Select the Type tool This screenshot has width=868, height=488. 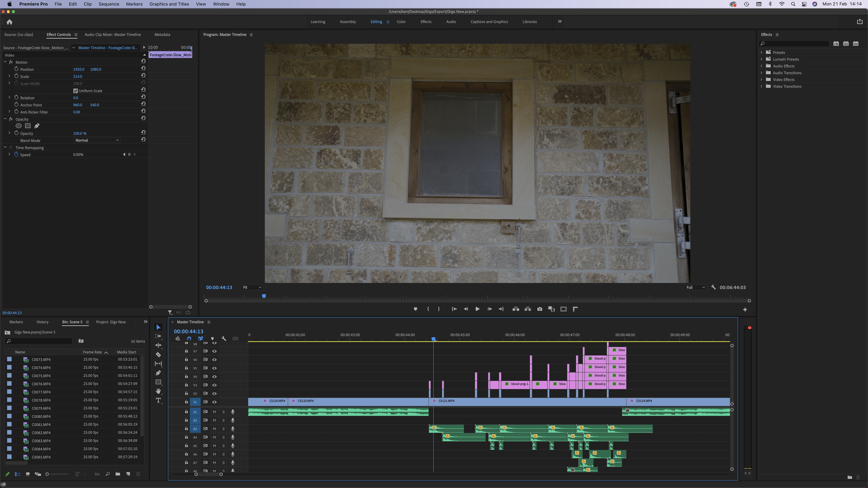point(158,400)
